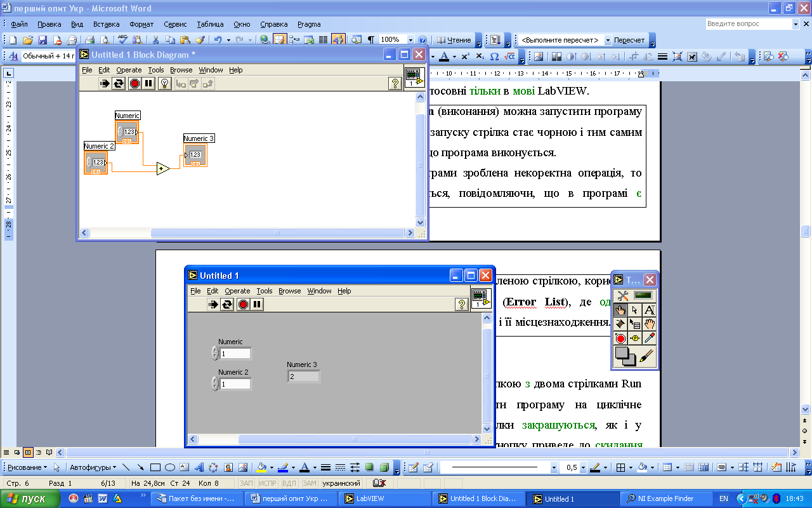The image size is (812, 508).
Task: Click Word Cut scissors icon
Action: point(155,40)
